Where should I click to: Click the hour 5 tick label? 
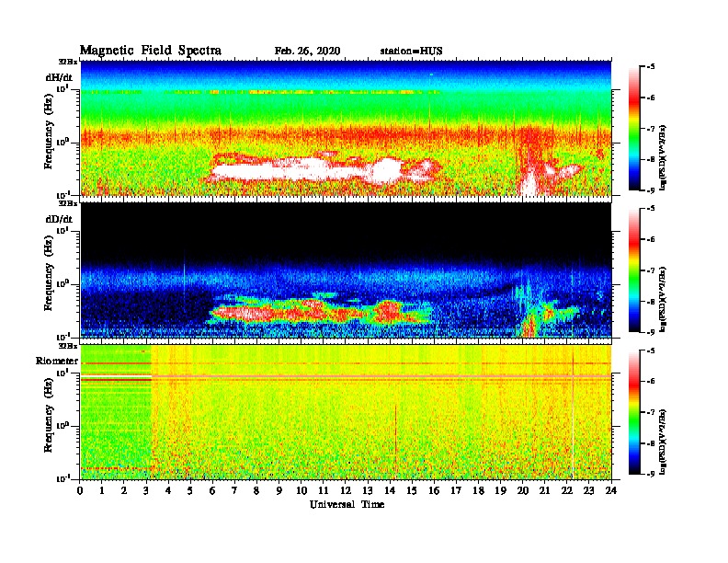190,490
